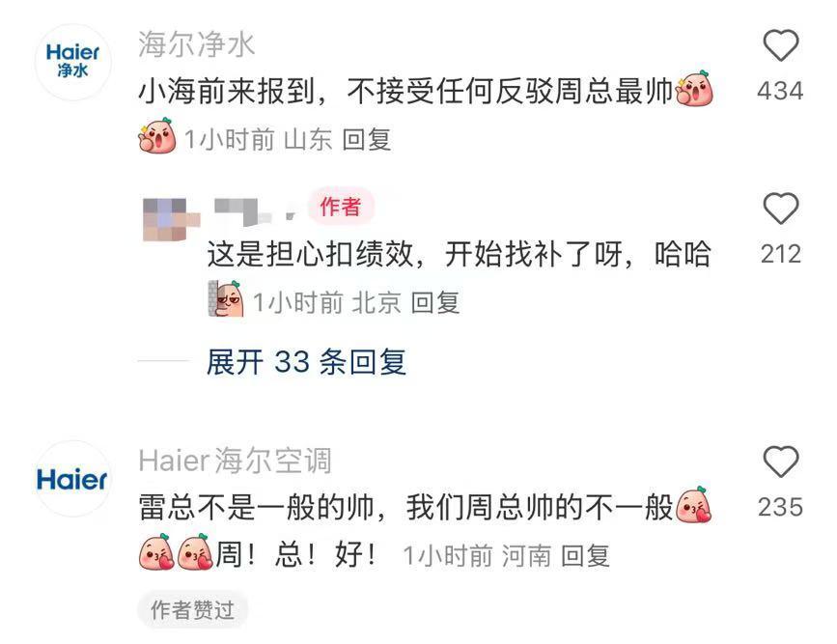837x644 pixels.
Task: Open the 海尔净水 profile avatar
Action: (x=72, y=62)
